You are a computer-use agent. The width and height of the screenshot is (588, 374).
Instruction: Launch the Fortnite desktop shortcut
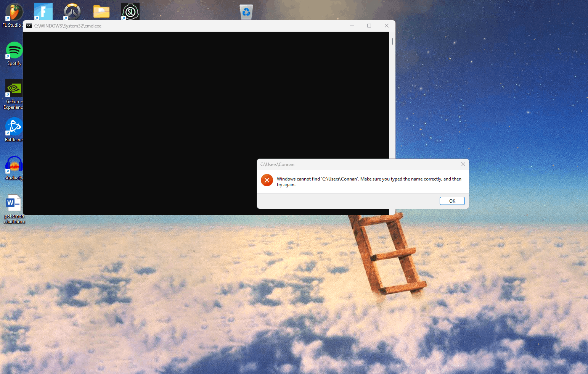43,11
